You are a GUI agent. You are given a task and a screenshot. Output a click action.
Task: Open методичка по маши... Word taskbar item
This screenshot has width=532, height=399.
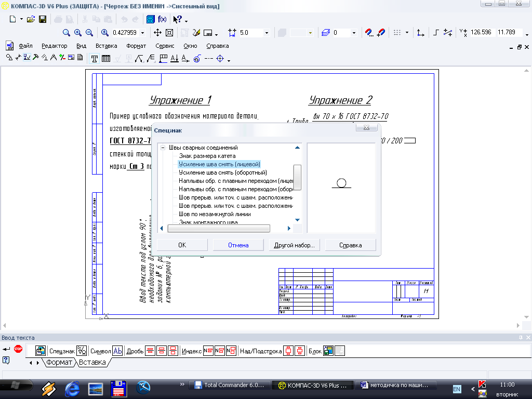395,385
